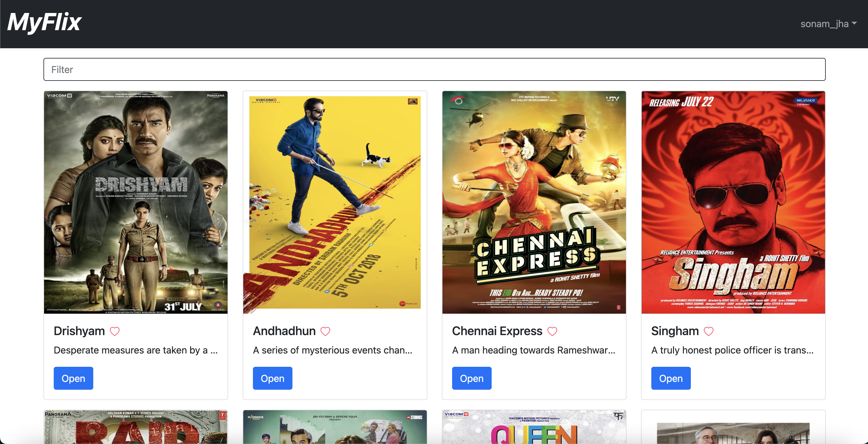Open the Andhadhun movie details

(273, 378)
